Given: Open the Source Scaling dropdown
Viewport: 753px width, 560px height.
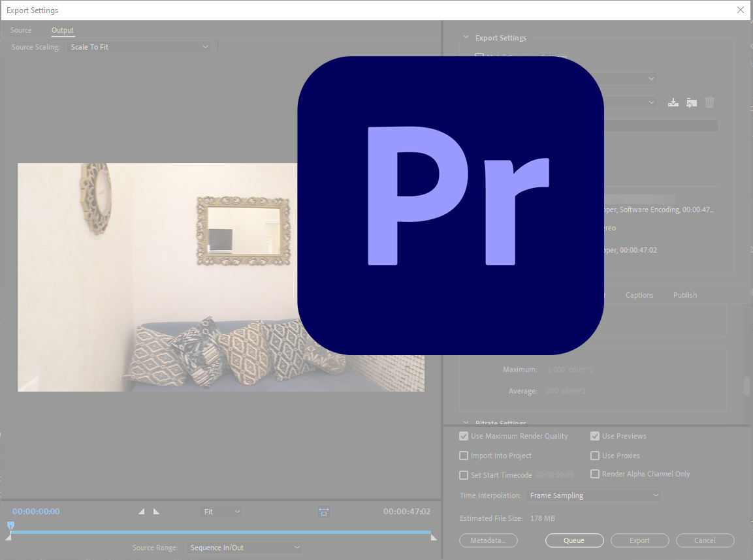Looking at the screenshot, I should tap(139, 47).
